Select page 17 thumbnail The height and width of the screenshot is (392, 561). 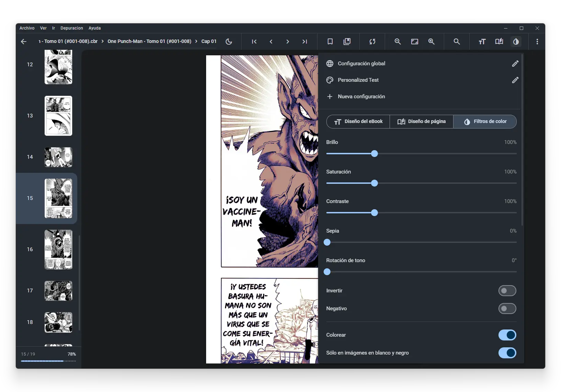[58, 291]
